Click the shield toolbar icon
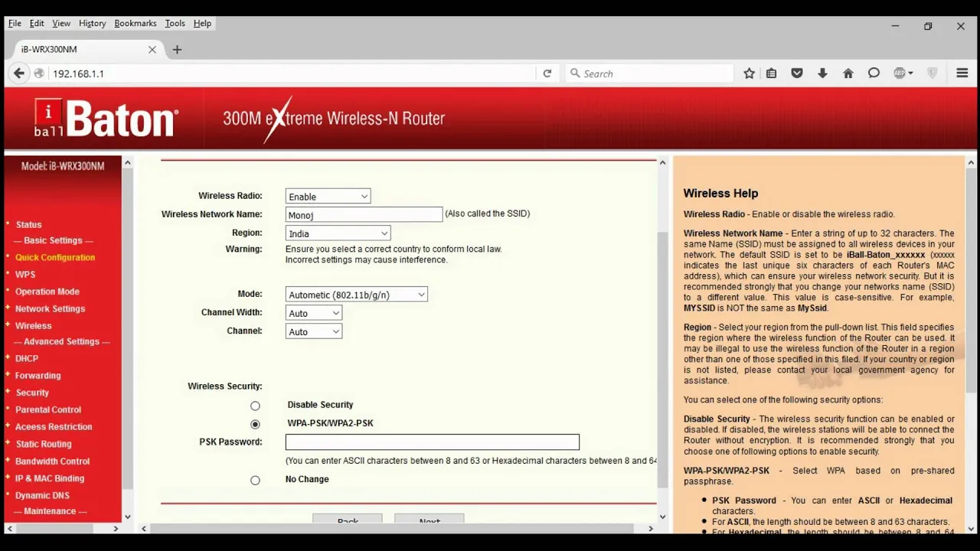980x551 pixels. click(x=932, y=73)
